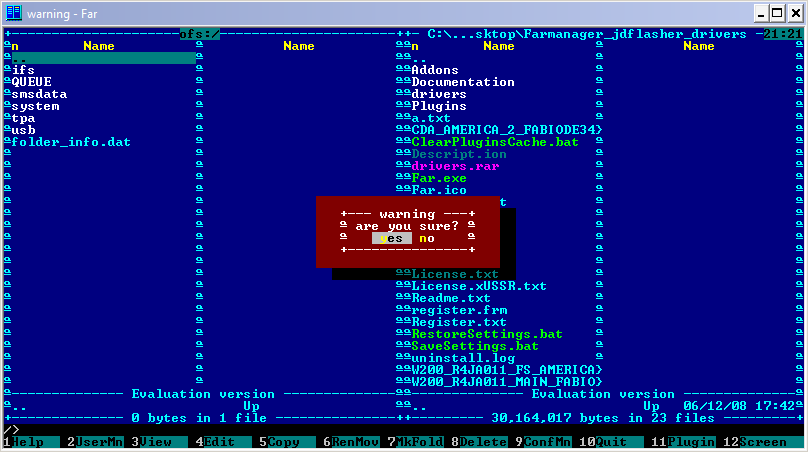
Task: Select the QUEUE folder in left panel
Action: click(x=31, y=82)
